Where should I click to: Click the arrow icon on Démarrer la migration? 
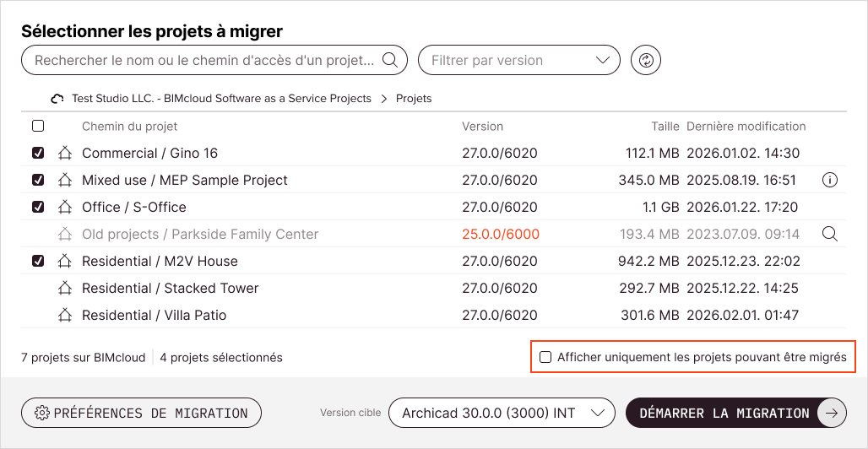click(x=832, y=413)
